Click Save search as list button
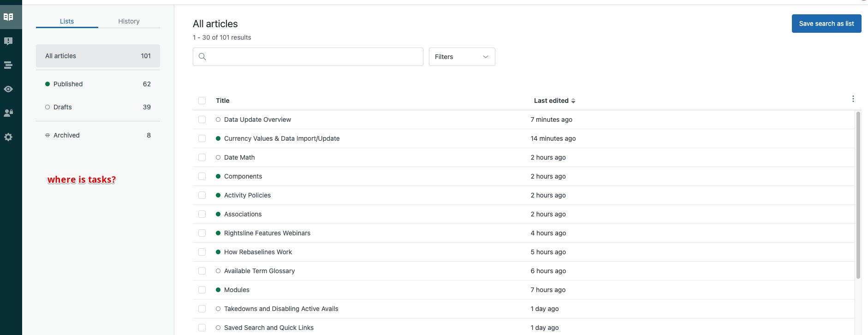The width and height of the screenshot is (868, 335). click(826, 24)
